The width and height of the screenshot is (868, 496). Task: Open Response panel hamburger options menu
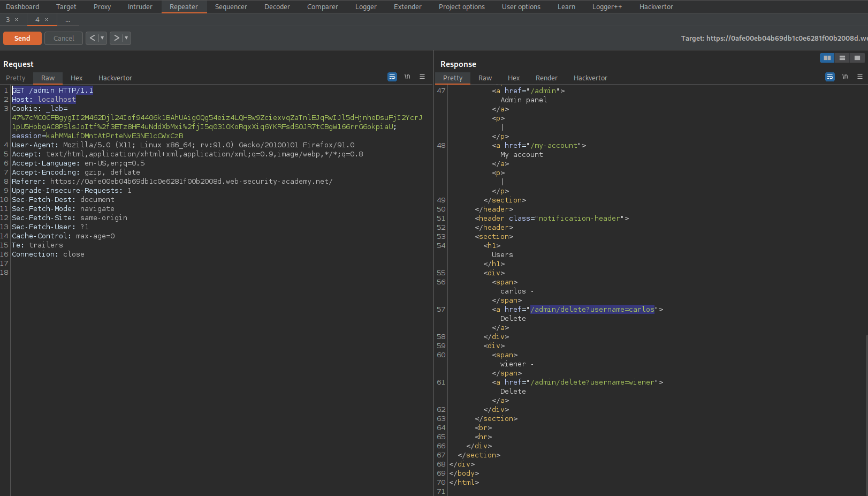(860, 77)
